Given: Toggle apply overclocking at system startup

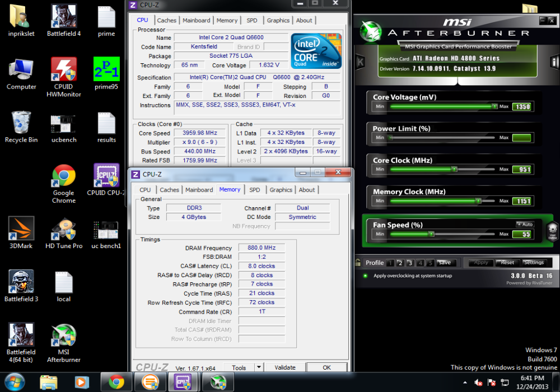Looking at the screenshot, I should point(365,276).
